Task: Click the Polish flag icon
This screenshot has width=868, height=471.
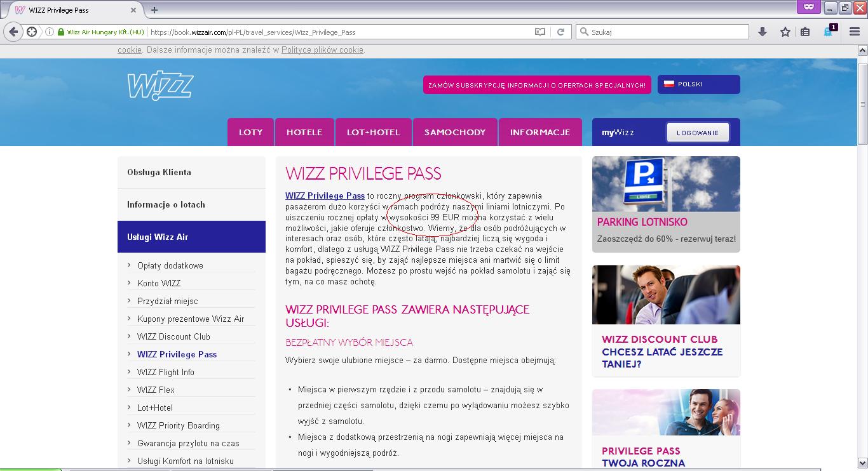Action: pyautogui.click(x=668, y=84)
